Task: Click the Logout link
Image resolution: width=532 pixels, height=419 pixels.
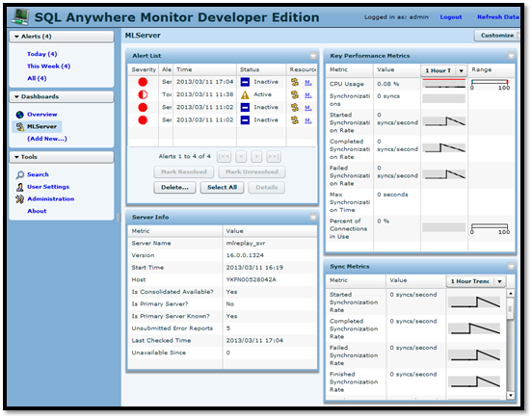Action: 451,17
